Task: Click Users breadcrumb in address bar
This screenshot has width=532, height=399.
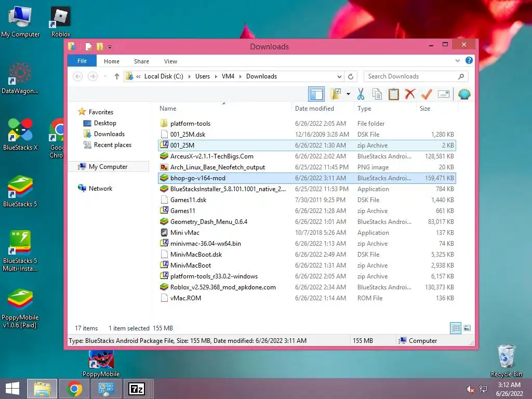Action: coord(203,76)
